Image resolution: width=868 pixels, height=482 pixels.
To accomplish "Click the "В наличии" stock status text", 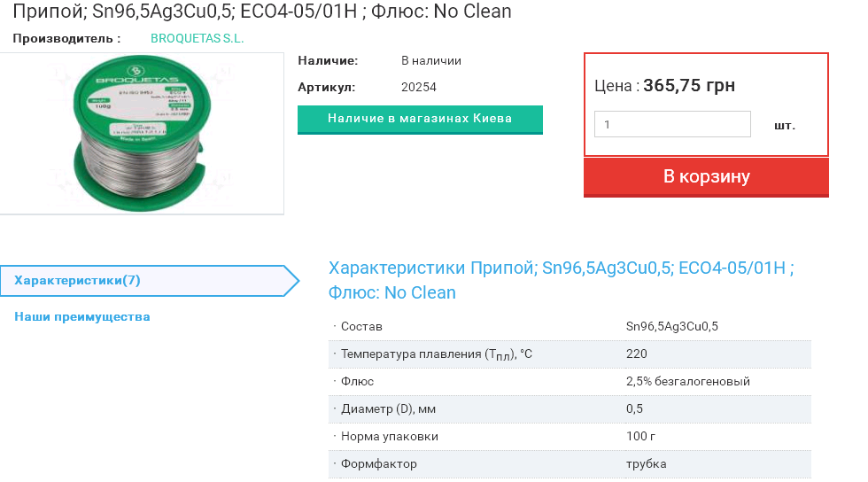I will click(x=431, y=61).
